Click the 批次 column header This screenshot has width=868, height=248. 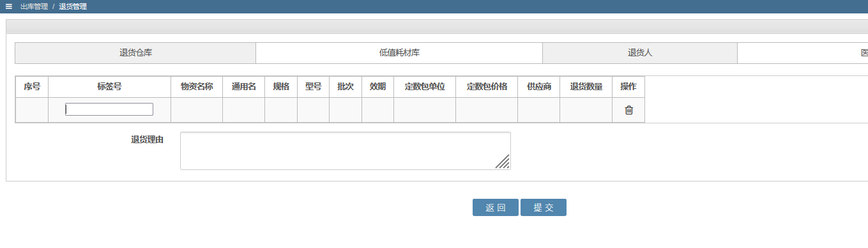pyautogui.click(x=346, y=87)
